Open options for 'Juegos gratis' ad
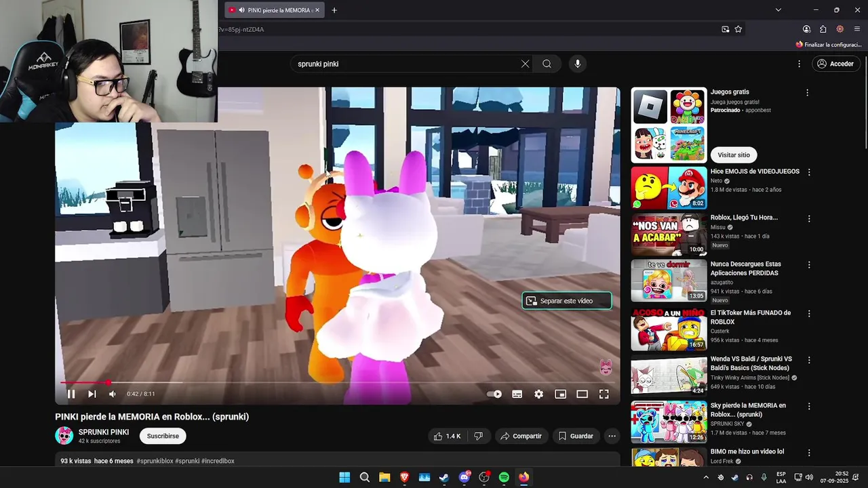The height and width of the screenshot is (488, 868). tap(807, 92)
